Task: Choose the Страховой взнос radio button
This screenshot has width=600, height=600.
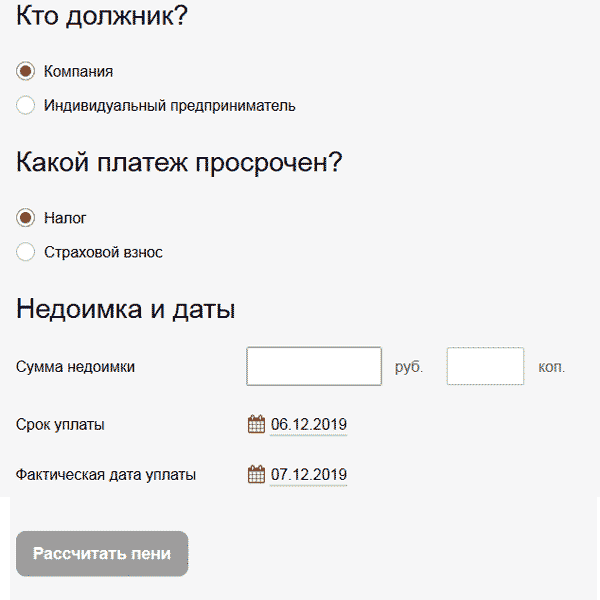Action: click(26, 252)
